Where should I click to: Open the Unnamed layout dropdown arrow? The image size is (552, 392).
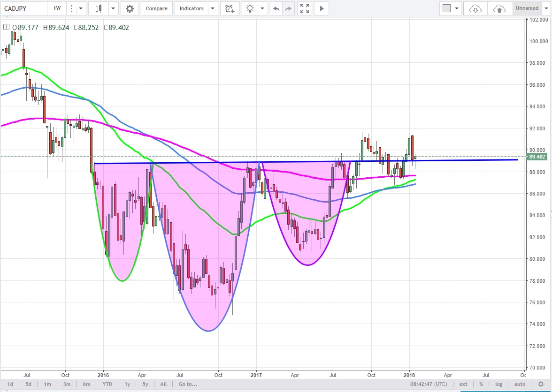pos(547,8)
